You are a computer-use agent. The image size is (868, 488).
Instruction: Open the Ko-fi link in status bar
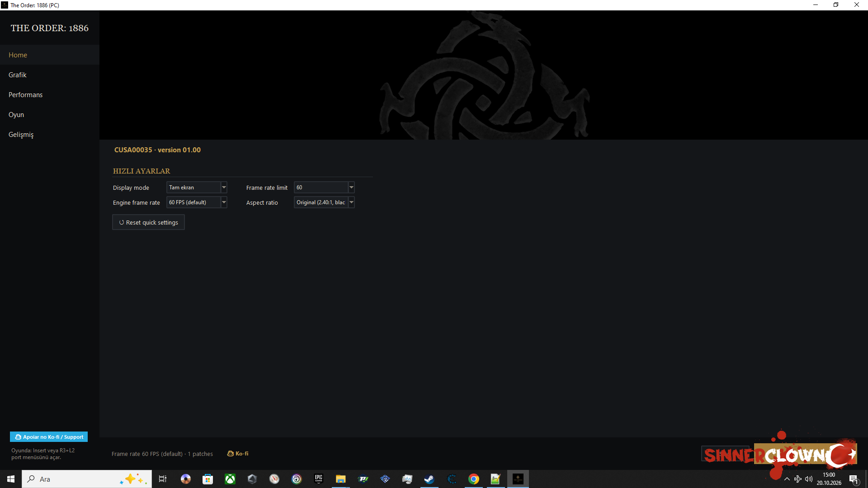click(x=238, y=453)
